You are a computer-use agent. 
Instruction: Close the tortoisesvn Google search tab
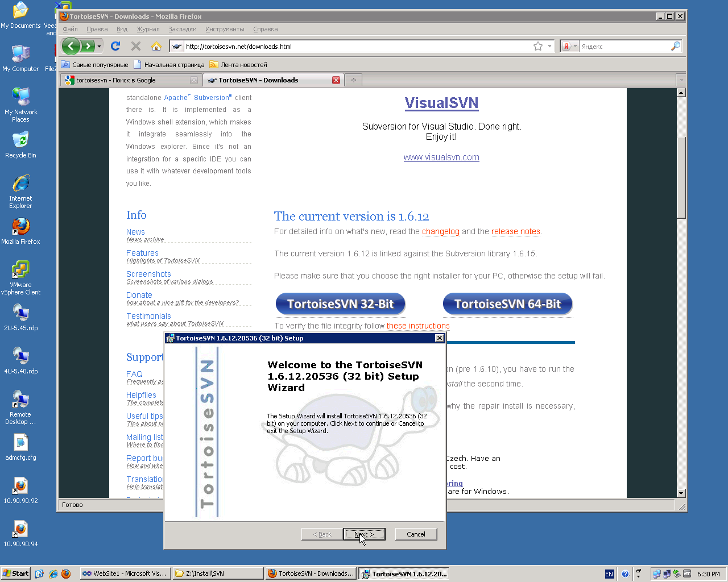point(194,80)
